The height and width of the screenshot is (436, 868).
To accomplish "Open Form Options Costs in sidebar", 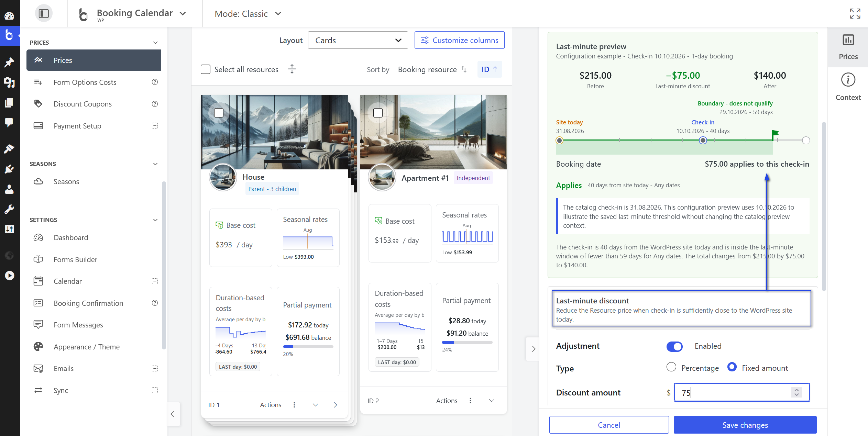I will [x=85, y=82].
